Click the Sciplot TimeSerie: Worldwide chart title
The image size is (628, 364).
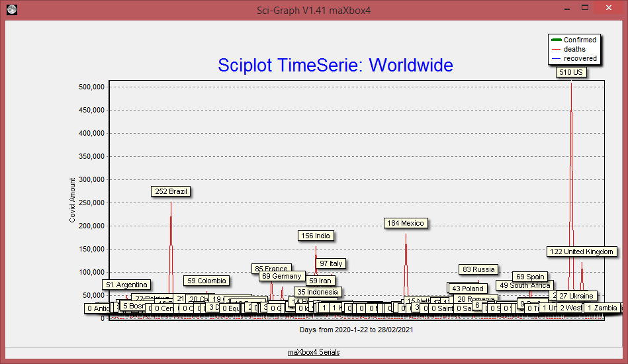pyautogui.click(x=336, y=66)
